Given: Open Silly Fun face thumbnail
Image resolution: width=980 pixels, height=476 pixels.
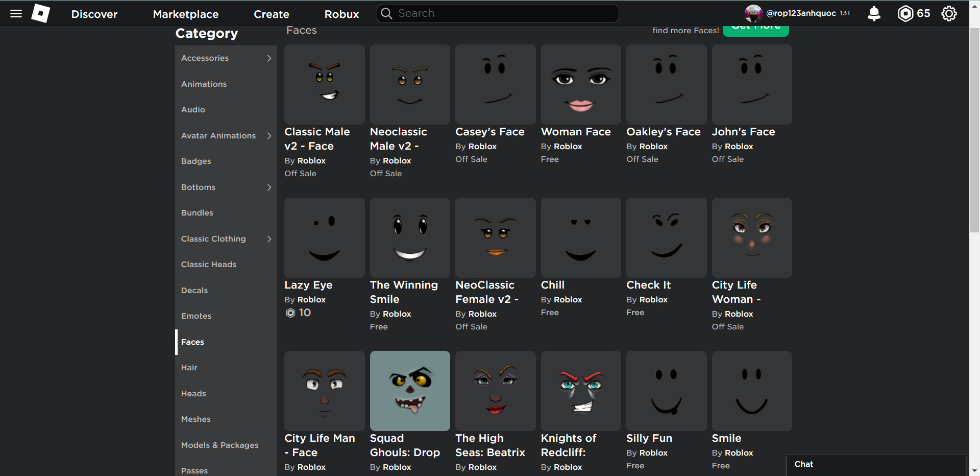Looking at the screenshot, I should 667,391.
